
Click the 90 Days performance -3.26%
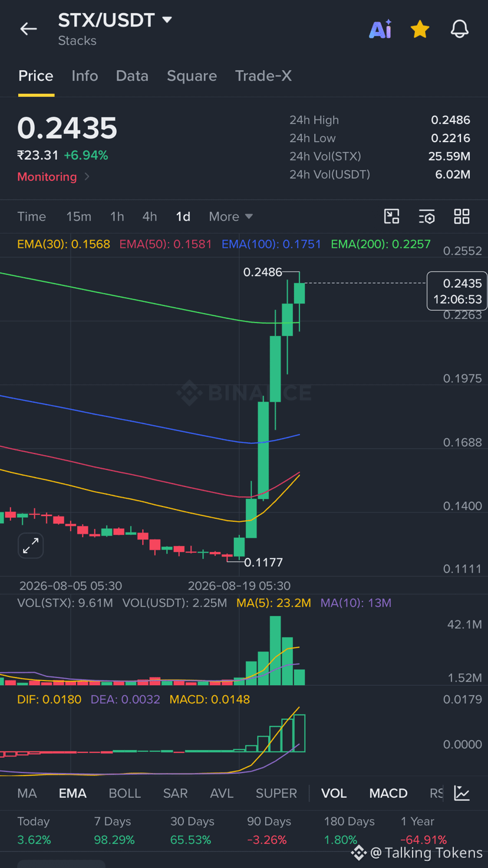pyautogui.click(x=267, y=840)
